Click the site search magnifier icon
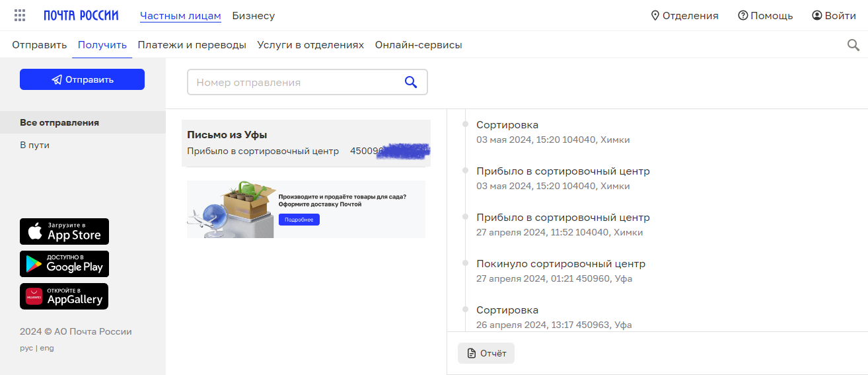The height and width of the screenshot is (375, 868). click(853, 45)
